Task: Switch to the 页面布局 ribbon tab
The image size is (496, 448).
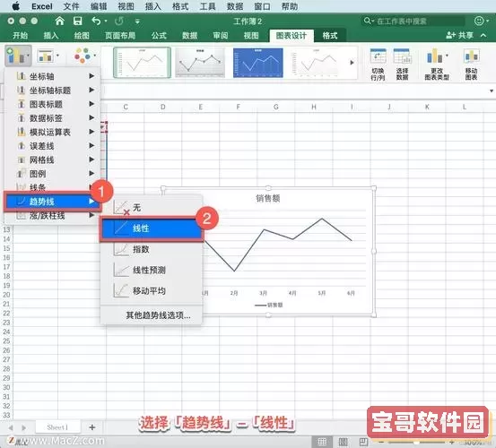Action: click(120, 35)
